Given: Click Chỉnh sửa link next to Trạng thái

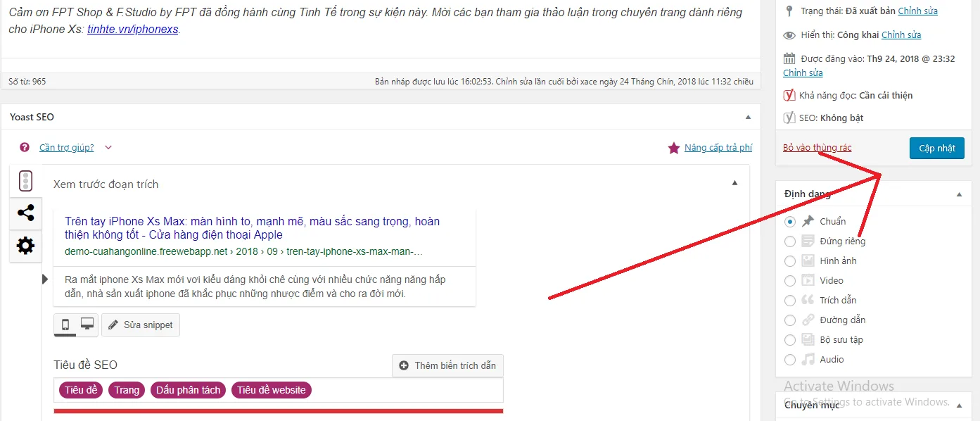Looking at the screenshot, I should click(x=917, y=11).
